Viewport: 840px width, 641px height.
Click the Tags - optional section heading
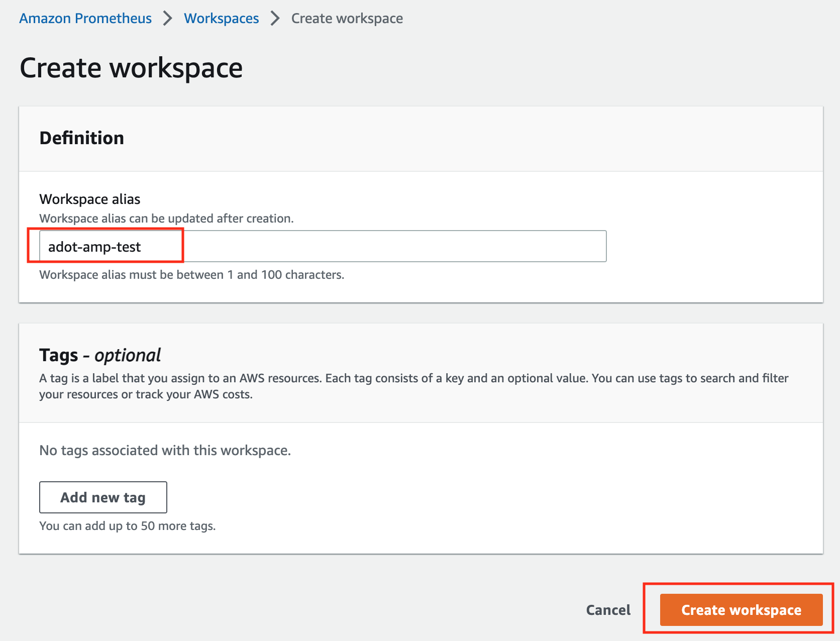99,355
